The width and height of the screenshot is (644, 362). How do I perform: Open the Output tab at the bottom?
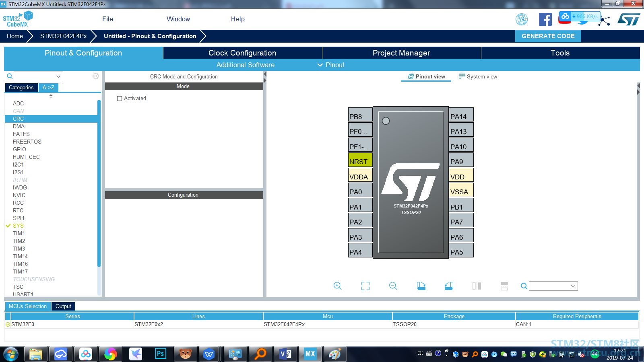click(63, 306)
